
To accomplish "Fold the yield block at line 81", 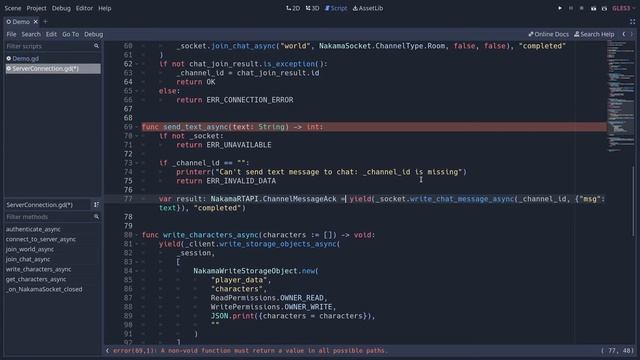I will click(137, 244).
